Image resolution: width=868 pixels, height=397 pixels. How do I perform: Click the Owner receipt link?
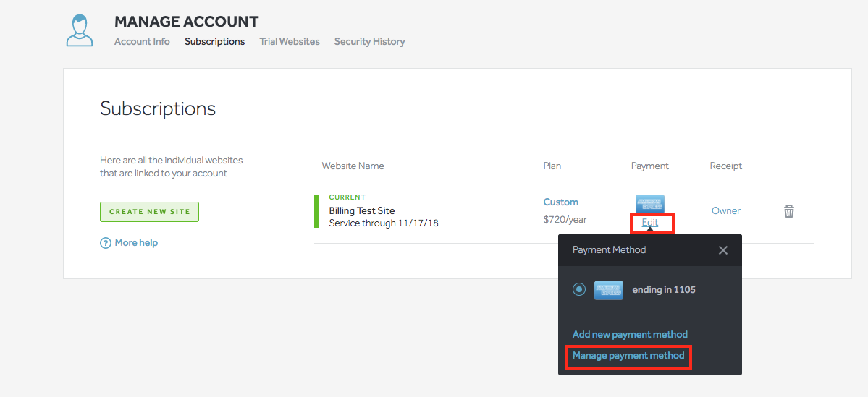pyautogui.click(x=725, y=210)
